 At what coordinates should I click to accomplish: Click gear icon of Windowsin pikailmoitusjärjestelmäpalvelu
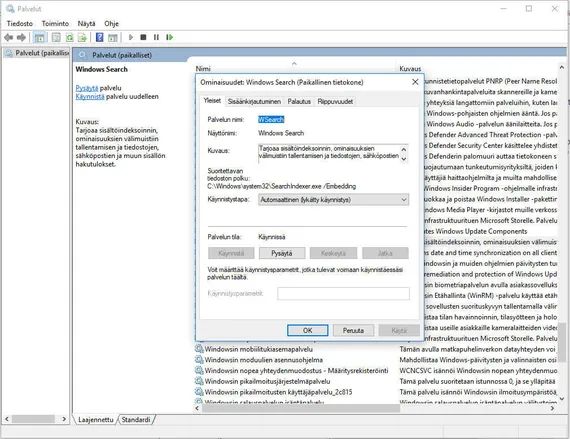[199, 381]
